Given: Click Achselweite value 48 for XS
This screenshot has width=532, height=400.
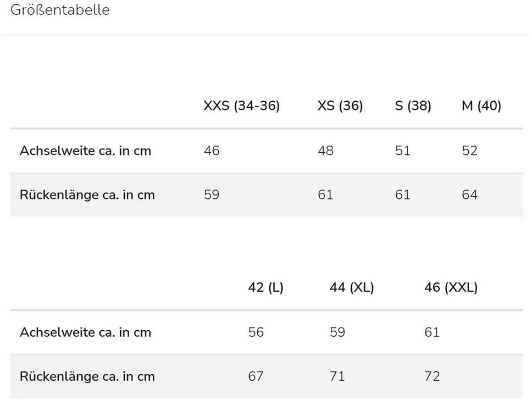Looking at the screenshot, I should [325, 151].
